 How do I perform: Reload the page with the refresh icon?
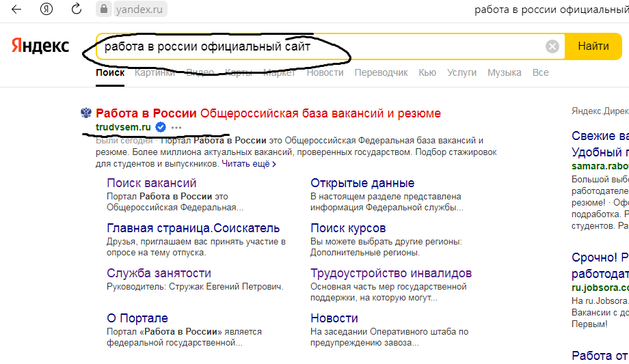coord(76,9)
